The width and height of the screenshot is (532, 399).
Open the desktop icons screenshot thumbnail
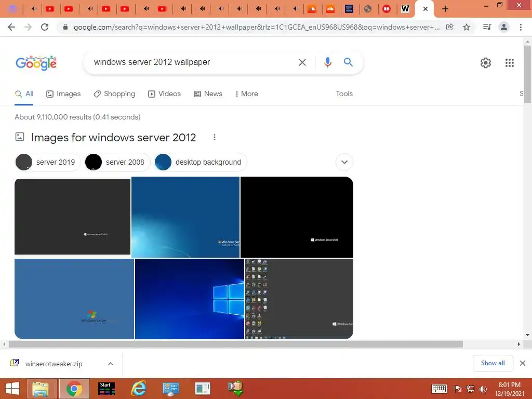pyautogui.click(x=299, y=299)
